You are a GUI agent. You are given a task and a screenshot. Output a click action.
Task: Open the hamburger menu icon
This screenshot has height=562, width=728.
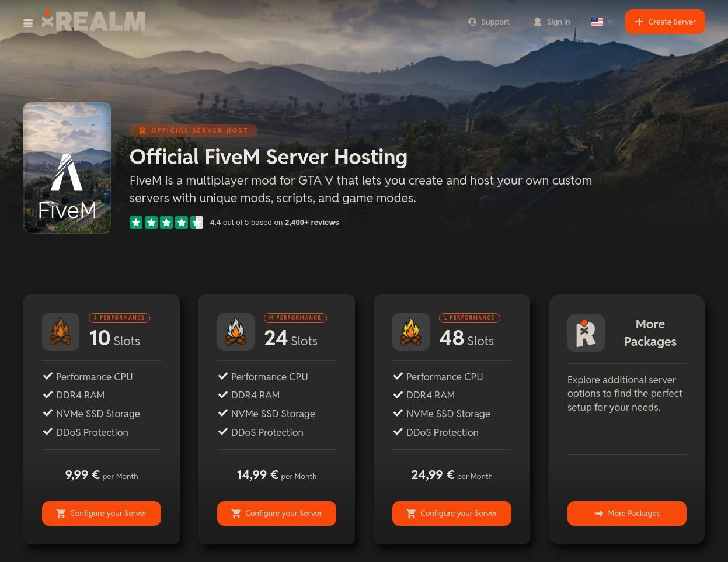coord(27,23)
